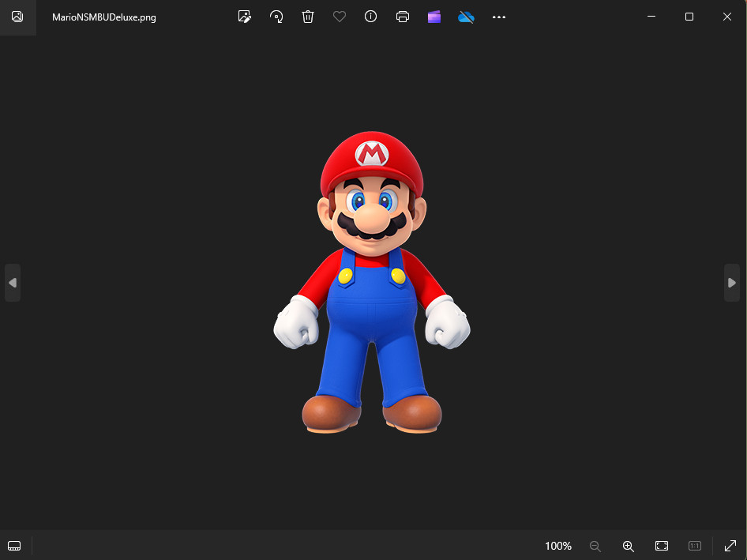Click the Mario image in the viewer
This screenshot has height=560, width=747.
pos(372,282)
